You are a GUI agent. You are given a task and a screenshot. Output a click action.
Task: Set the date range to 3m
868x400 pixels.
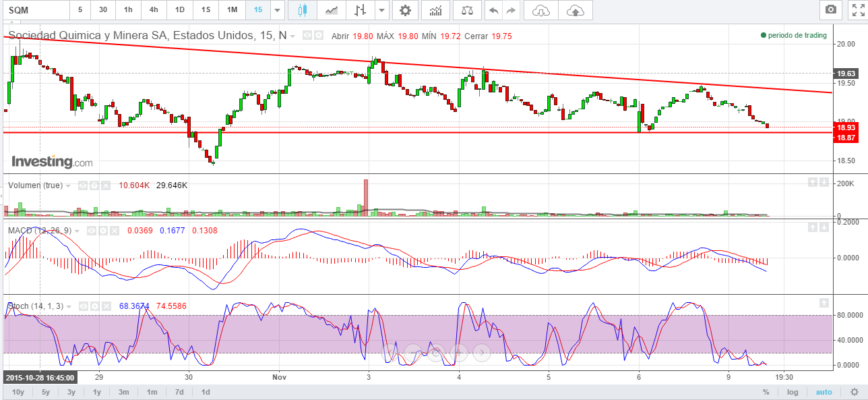tap(124, 392)
